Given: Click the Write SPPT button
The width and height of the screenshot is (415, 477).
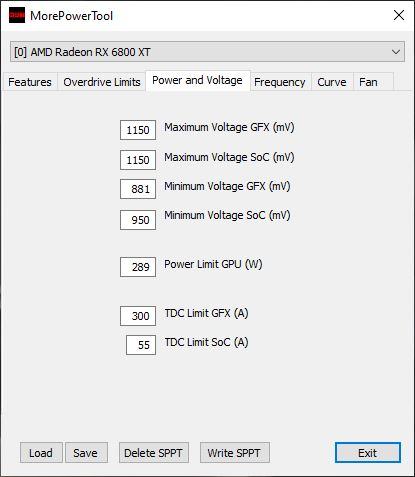Looking at the screenshot, I should point(235,453).
